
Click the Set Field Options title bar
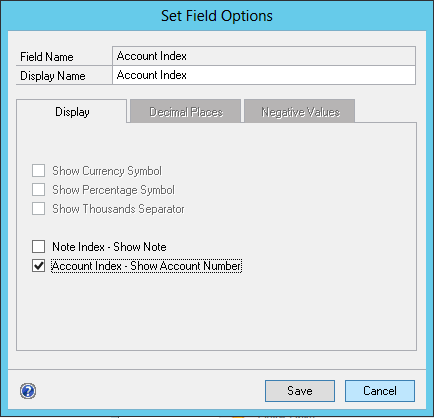pyautogui.click(x=217, y=16)
